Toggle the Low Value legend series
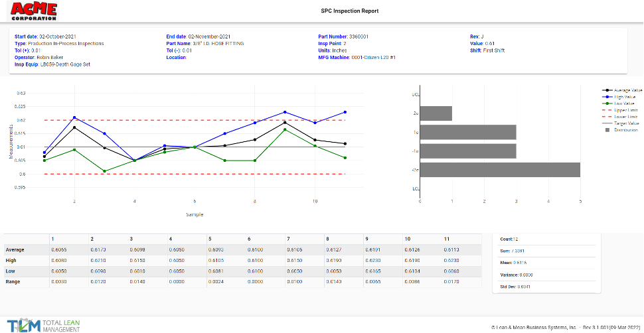Screen dimensions: 644x333 coord(625,103)
